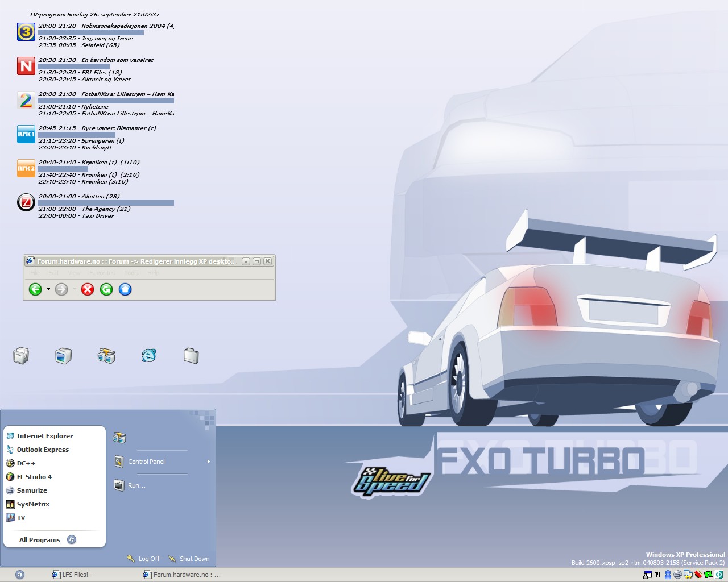Click 'Jeg, meg og Irene' listing
The image size is (728, 582).
(86, 39)
